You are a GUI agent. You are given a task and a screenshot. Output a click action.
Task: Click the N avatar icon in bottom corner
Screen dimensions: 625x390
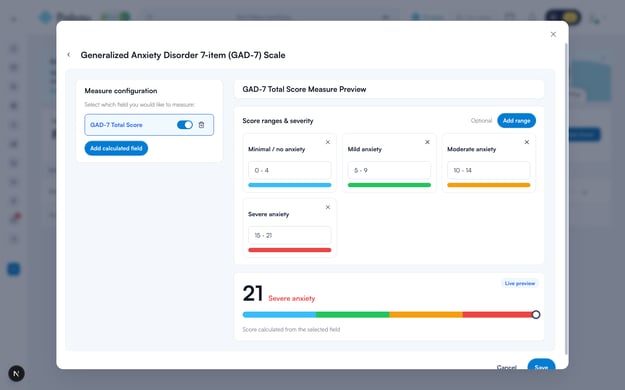pyautogui.click(x=16, y=374)
